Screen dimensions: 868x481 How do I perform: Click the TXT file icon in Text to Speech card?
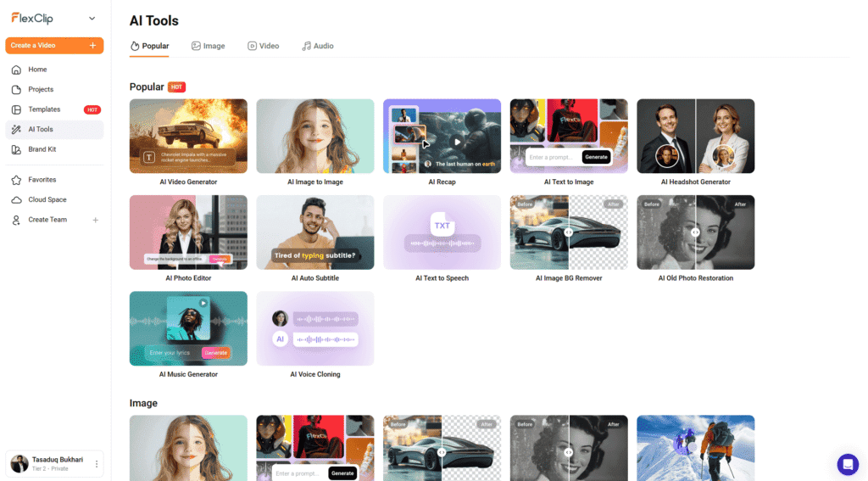[x=442, y=225]
